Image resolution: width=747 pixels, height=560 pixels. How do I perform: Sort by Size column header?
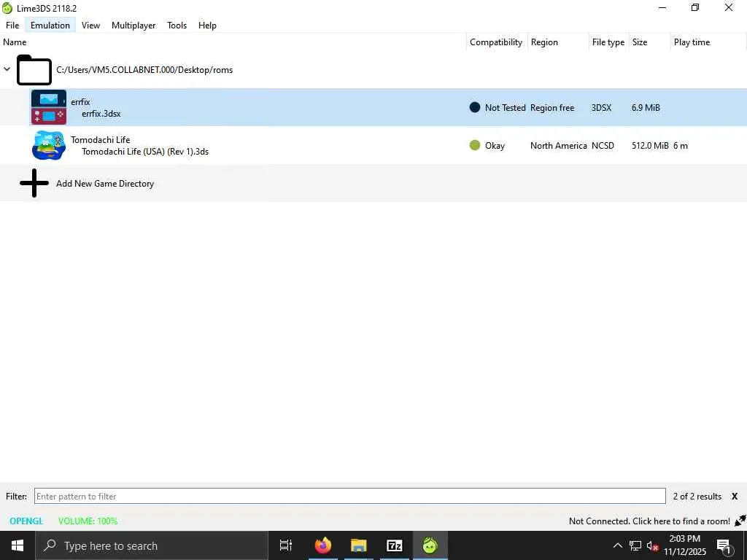[639, 42]
